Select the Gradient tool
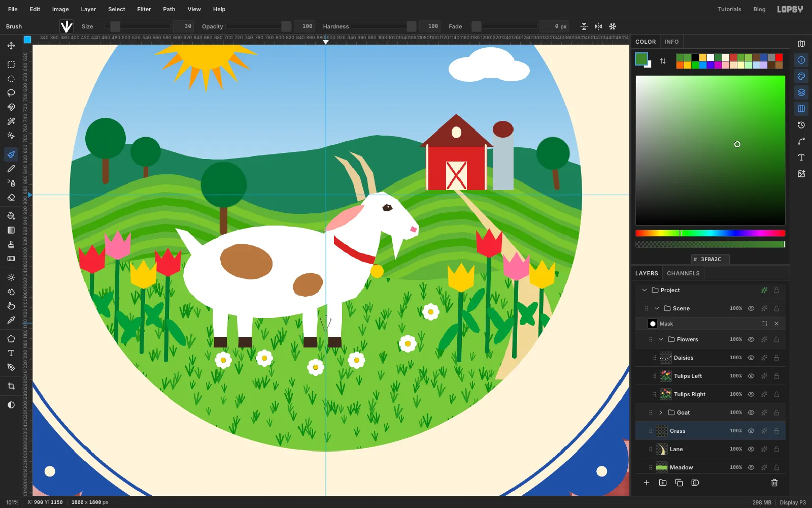 [x=11, y=230]
